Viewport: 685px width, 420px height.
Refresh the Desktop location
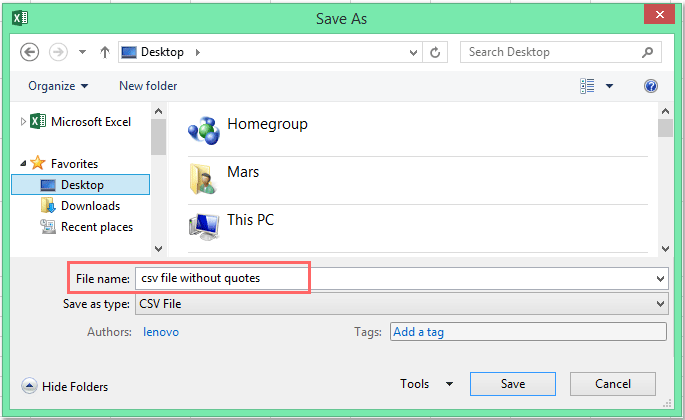click(x=435, y=52)
